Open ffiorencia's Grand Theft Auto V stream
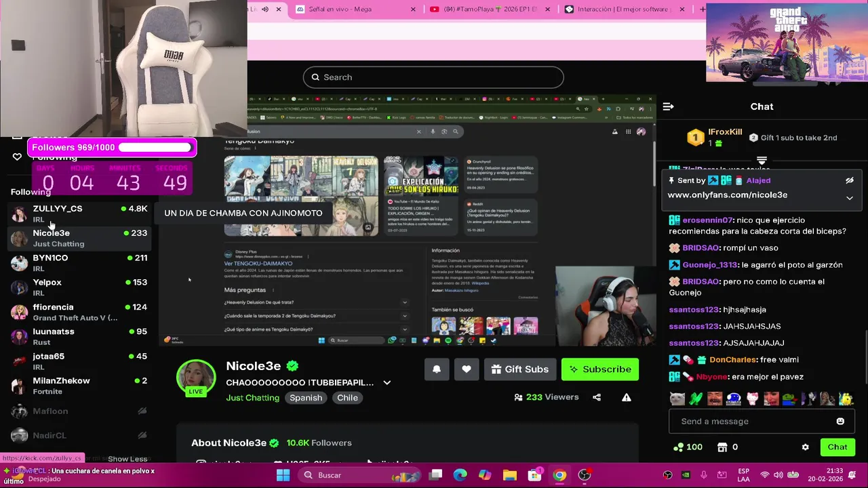Image resolution: width=868 pixels, height=488 pixels. click(80, 312)
